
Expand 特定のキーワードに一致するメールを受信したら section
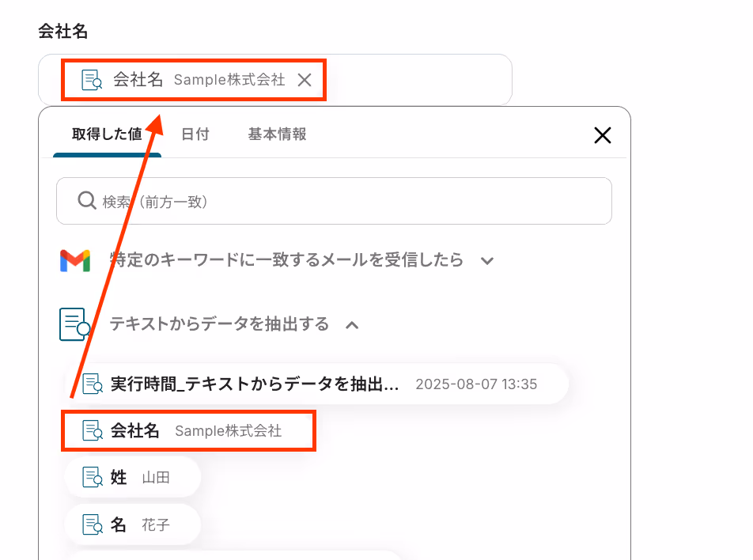pos(487,261)
